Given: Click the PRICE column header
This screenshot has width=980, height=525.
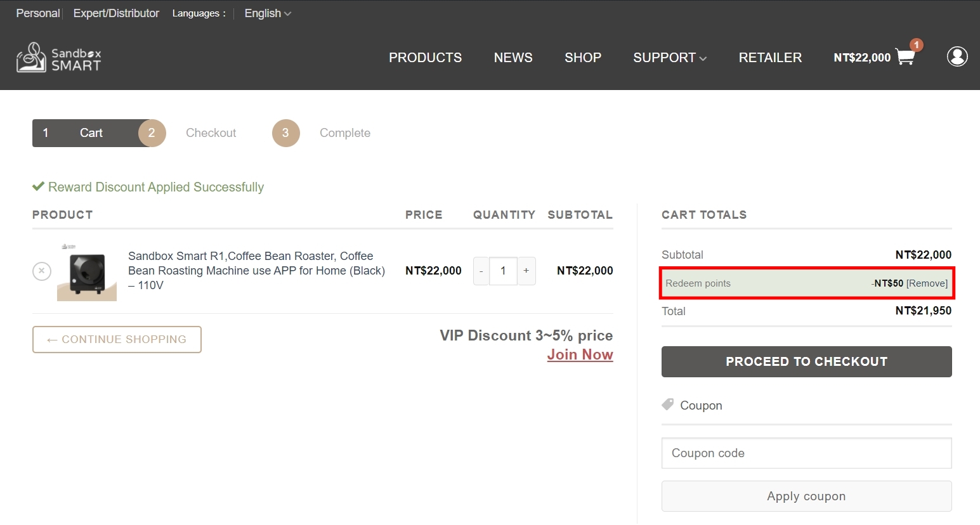Looking at the screenshot, I should pyautogui.click(x=424, y=215).
